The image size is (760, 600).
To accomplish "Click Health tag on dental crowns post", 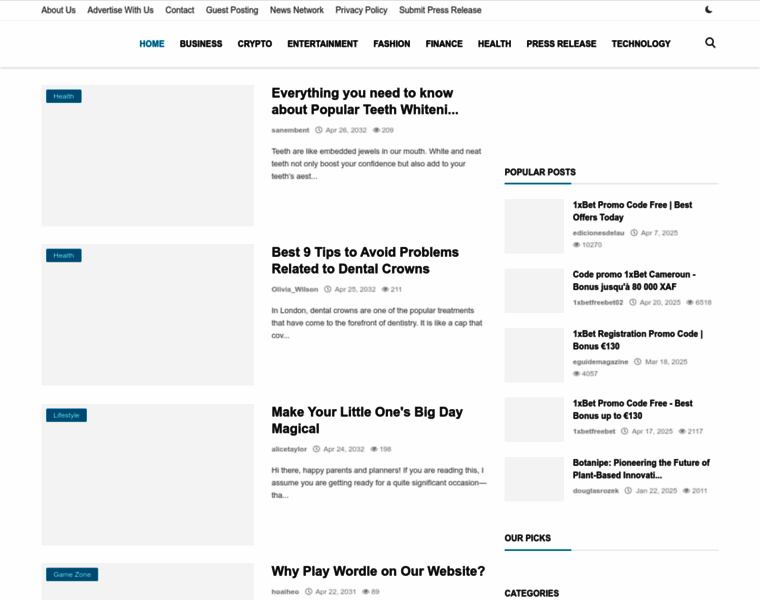I will coord(63,255).
